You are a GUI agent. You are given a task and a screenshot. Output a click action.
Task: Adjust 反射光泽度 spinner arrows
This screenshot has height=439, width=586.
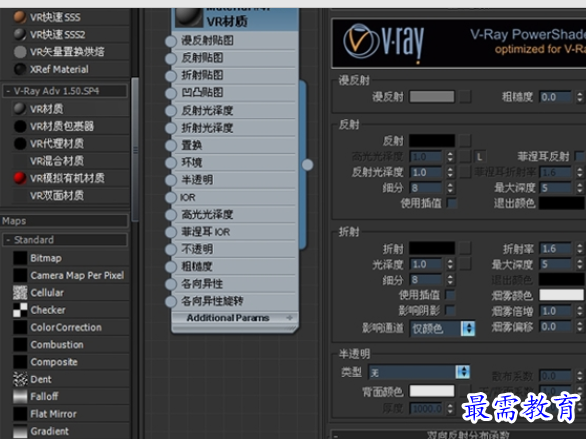[450, 172]
